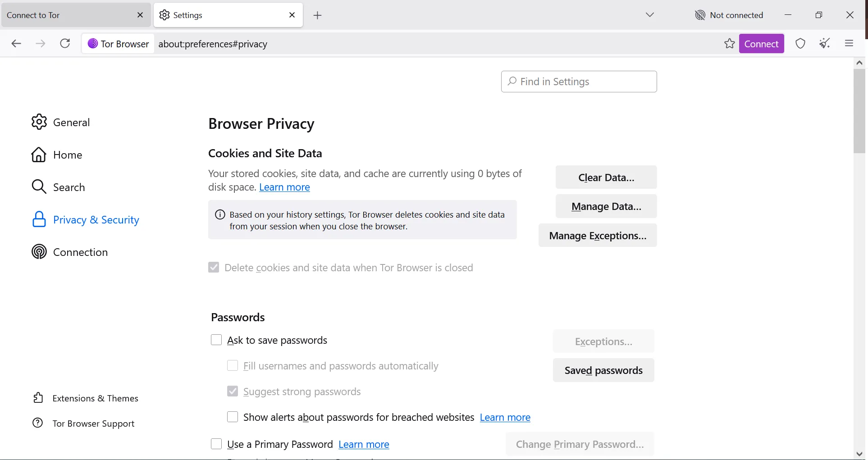Open Learn more about Primary Password
This screenshot has height=460, width=868.
[x=364, y=444]
